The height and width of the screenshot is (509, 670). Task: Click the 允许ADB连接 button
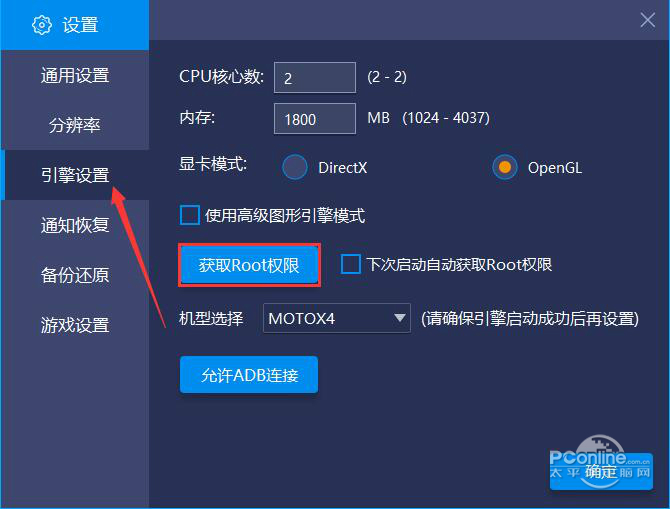[x=249, y=375]
